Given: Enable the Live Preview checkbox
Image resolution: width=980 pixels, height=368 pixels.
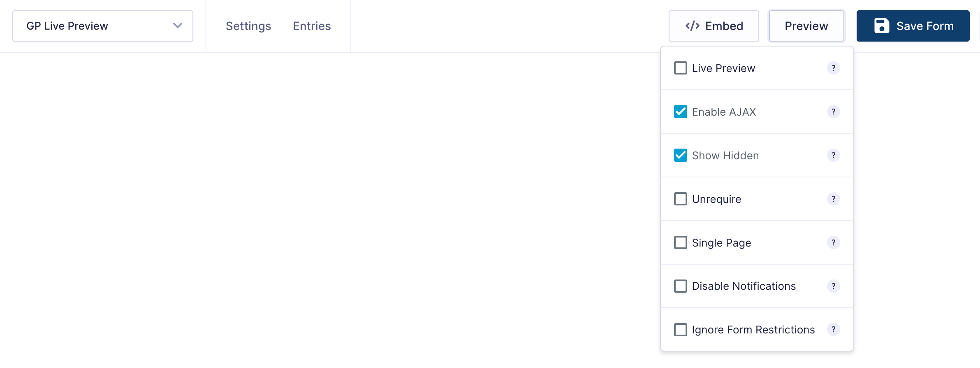Looking at the screenshot, I should 681,68.
